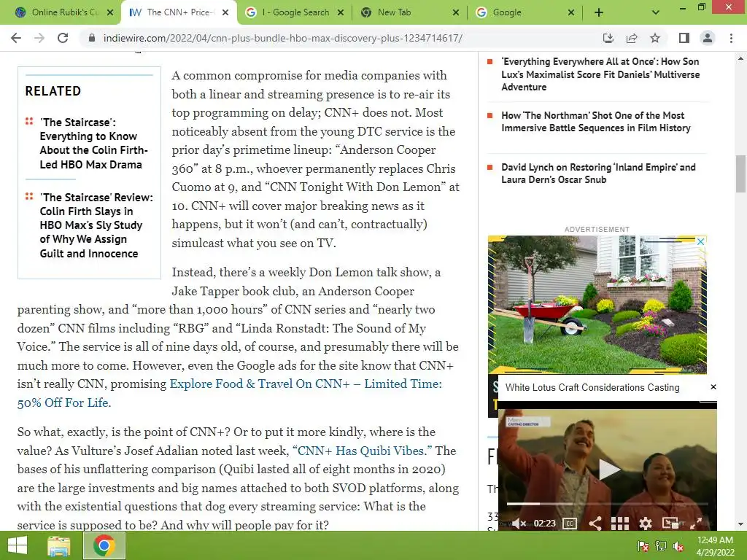Toggle closed captions on the video

click(570, 524)
